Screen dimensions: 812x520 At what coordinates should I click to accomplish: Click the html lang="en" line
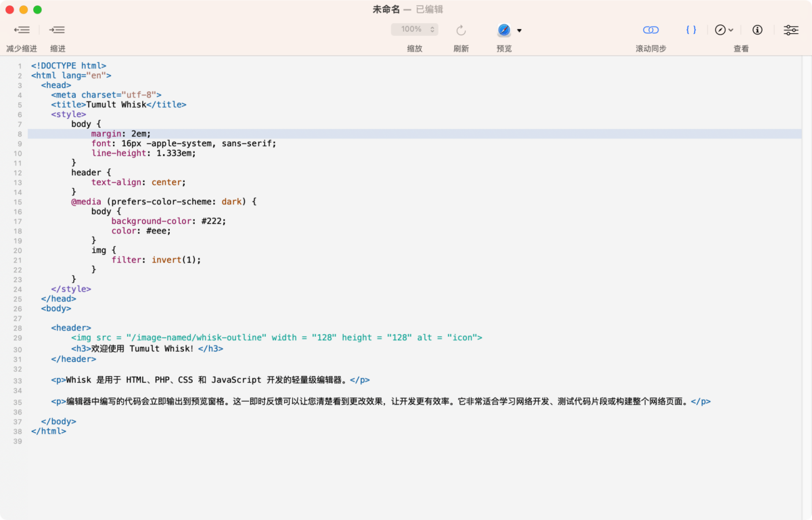click(x=71, y=76)
